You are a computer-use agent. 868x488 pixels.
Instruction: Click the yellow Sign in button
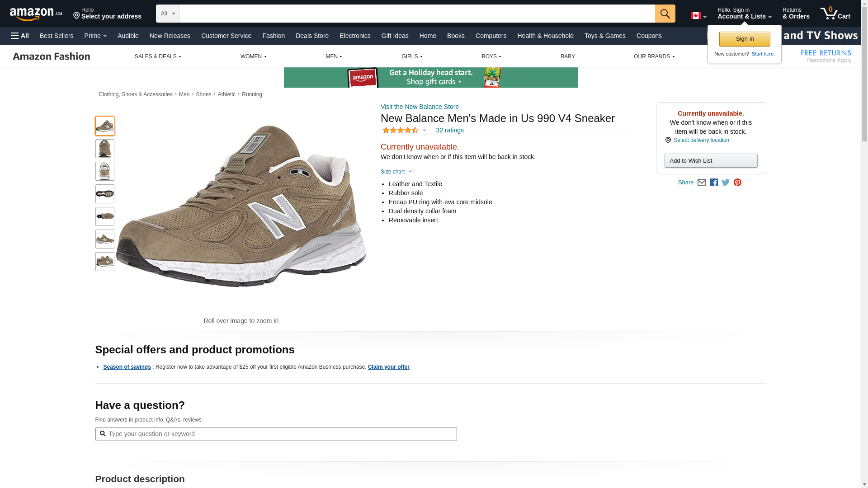pos(744,39)
